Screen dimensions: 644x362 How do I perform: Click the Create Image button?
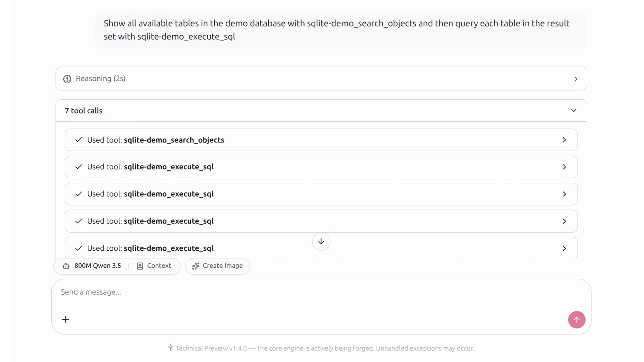[x=217, y=266]
